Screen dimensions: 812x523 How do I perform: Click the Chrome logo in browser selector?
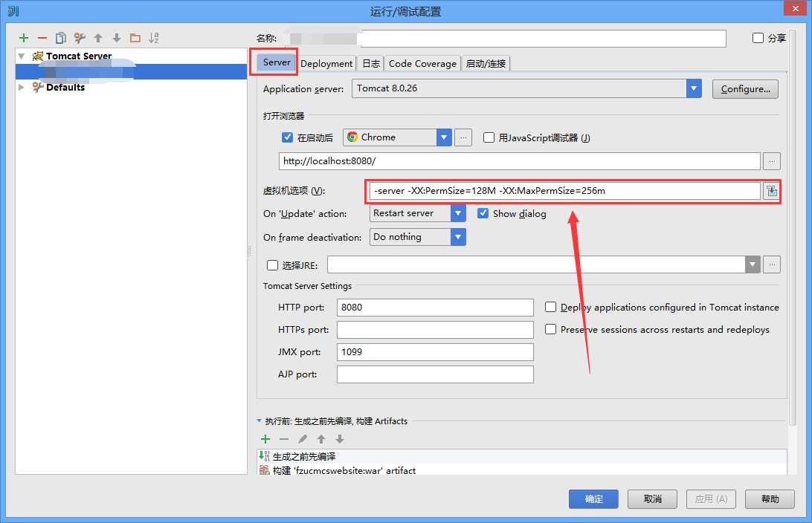(352, 137)
